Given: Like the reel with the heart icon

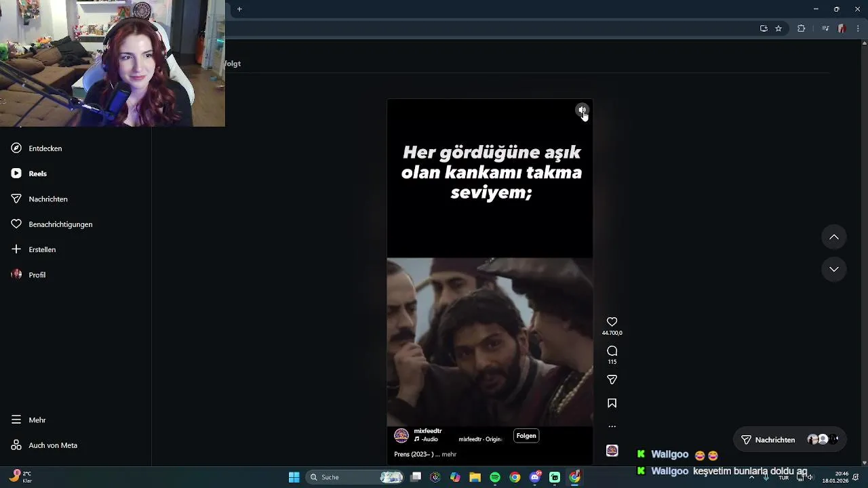Looking at the screenshot, I should 612,322.
